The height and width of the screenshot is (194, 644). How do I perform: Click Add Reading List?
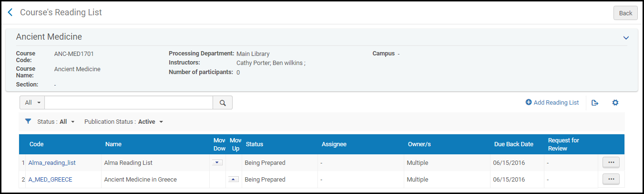(552, 103)
